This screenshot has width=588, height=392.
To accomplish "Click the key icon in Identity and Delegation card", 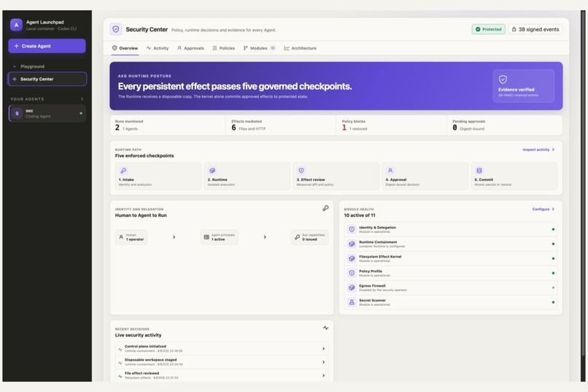I will tap(325, 208).
